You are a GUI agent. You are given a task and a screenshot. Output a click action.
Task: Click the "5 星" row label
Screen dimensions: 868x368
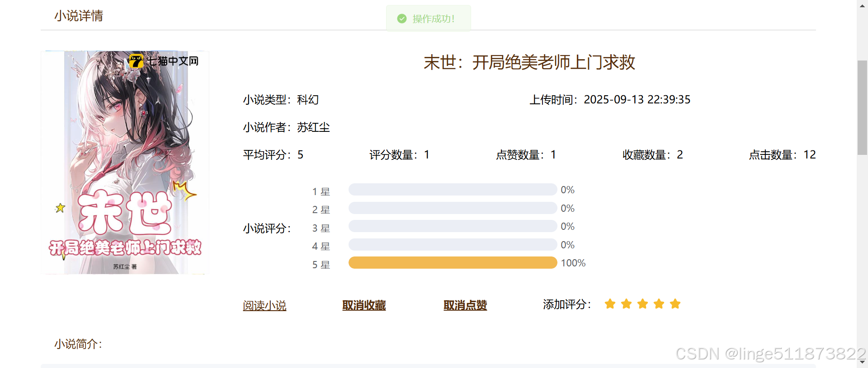[x=321, y=265]
